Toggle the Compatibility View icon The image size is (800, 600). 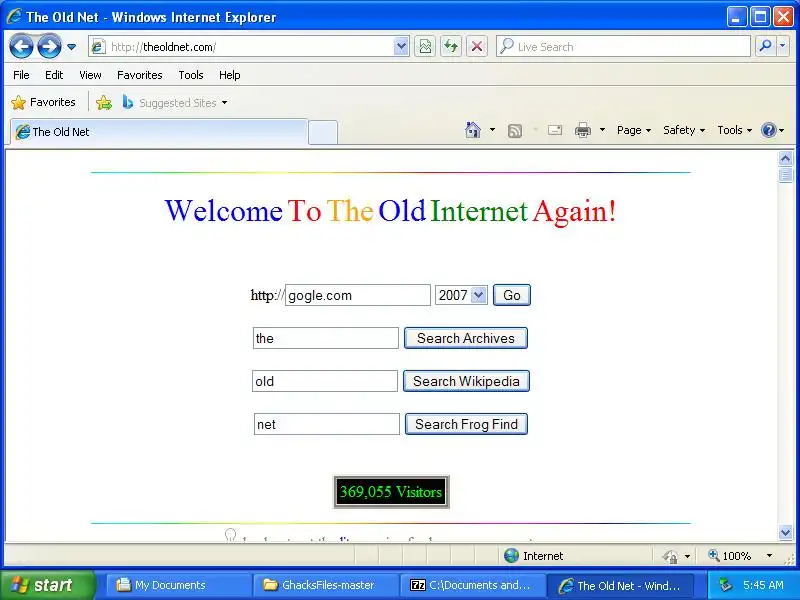point(425,47)
